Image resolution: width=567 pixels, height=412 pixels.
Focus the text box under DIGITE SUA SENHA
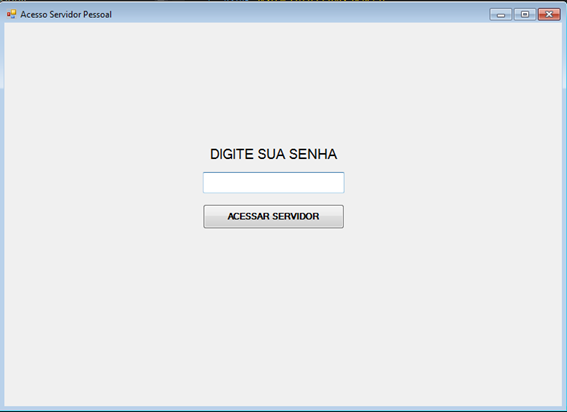[273, 183]
